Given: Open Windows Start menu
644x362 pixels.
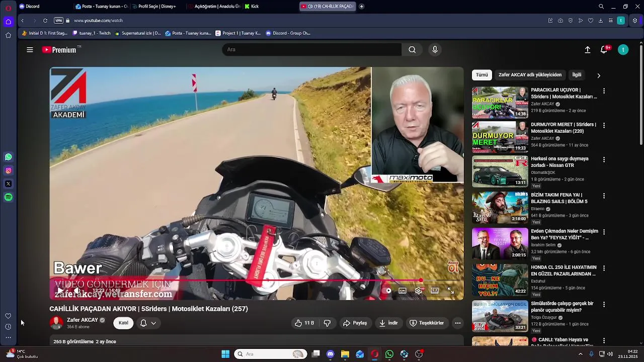Looking at the screenshot, I should pyautogui.click(x=225, y=354).
